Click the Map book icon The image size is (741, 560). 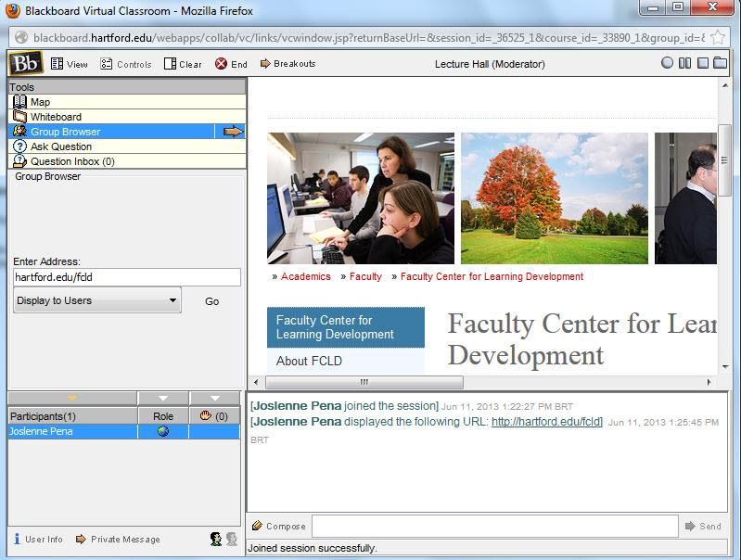19,102
